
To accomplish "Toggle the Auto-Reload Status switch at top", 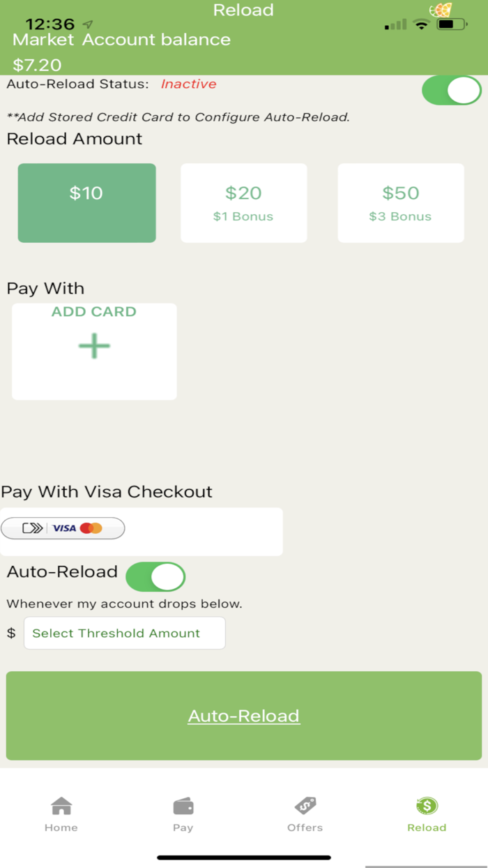I will coord(452,91).
